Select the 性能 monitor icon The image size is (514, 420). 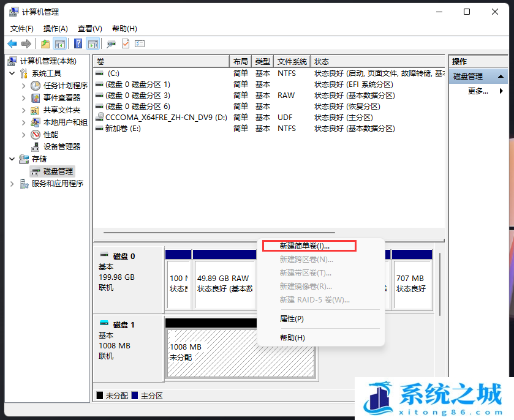pos(36,135)
